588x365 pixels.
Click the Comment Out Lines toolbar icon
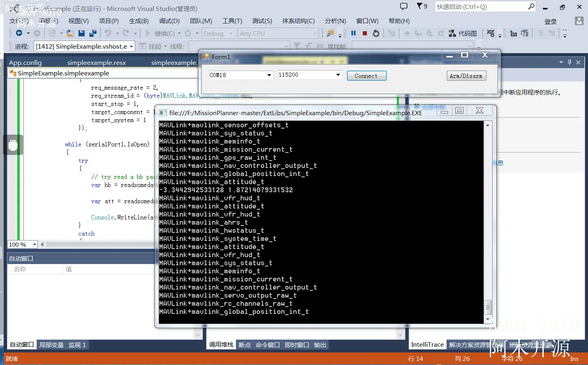point(540,33)
